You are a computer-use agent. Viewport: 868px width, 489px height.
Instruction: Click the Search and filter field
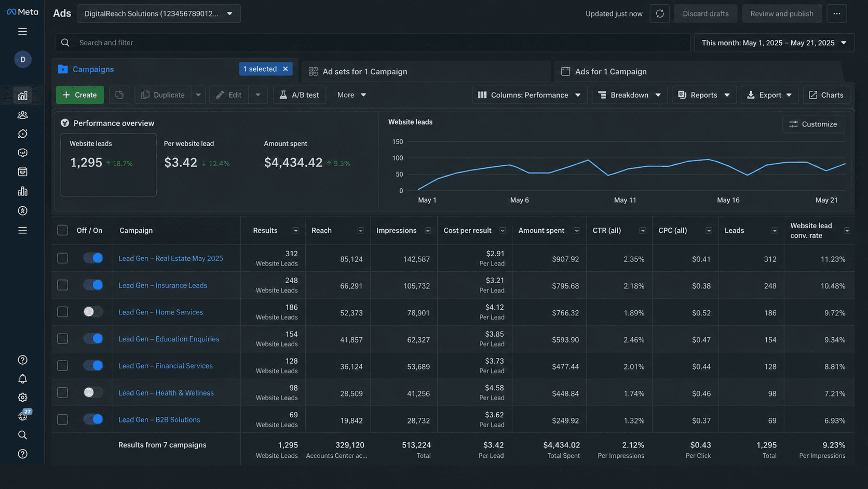pos(373,43)
